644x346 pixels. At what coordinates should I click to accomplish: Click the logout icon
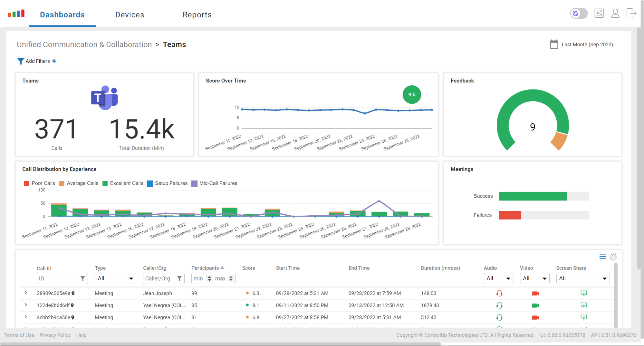point(631,14)
